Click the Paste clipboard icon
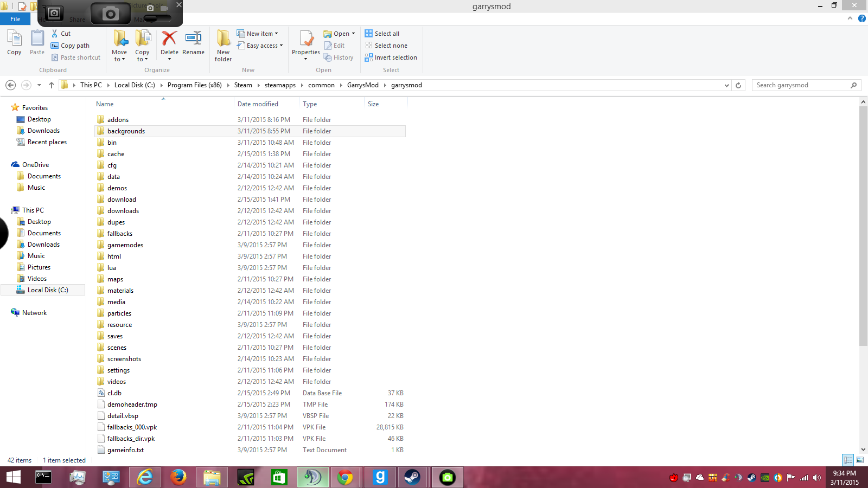The width and height of the screenshot is (868, 488). point(37,38)
